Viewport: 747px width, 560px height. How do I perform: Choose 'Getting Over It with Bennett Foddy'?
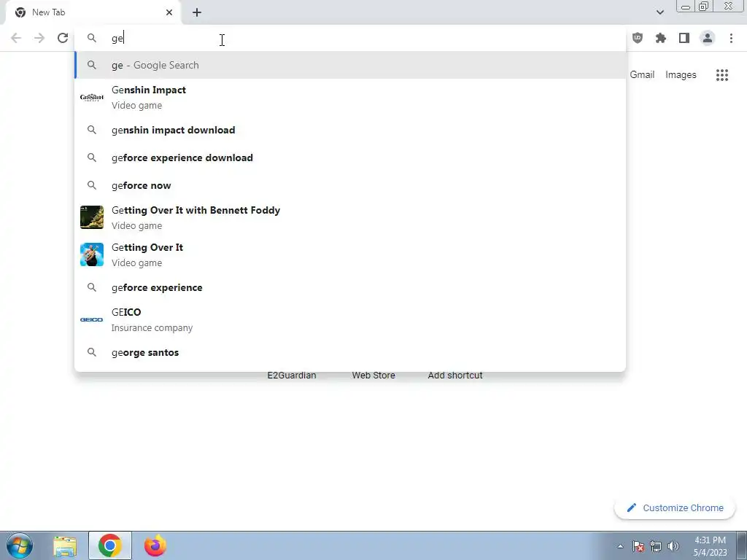[x=350, y=217]
